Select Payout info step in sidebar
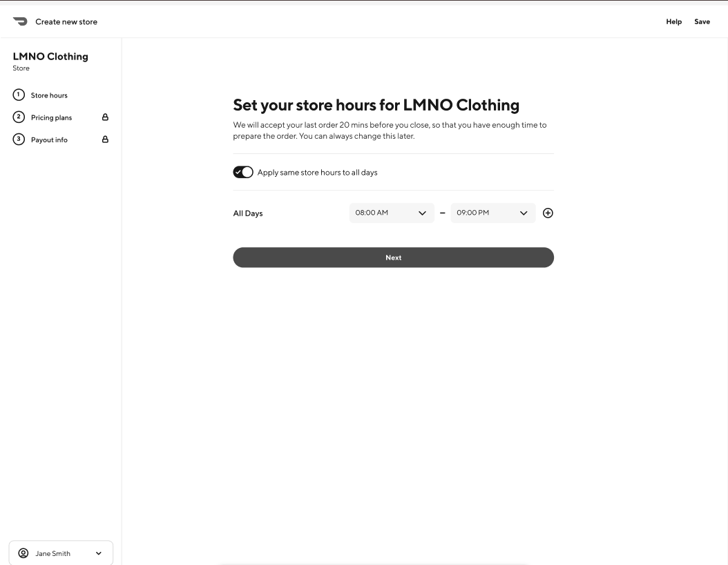This screenshot has height=565, width=728. coord(49,140)
